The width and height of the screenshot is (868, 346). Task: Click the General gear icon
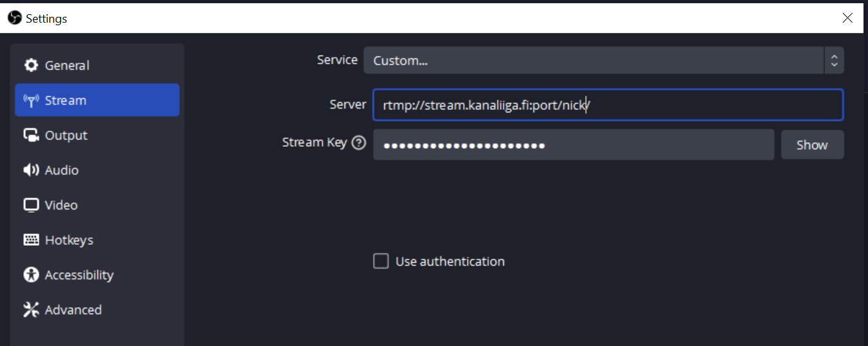coord(31,65)
